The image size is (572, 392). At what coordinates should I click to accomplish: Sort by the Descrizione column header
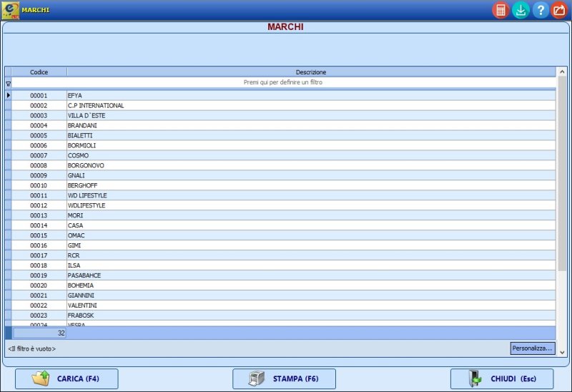[x=311, y=72]
